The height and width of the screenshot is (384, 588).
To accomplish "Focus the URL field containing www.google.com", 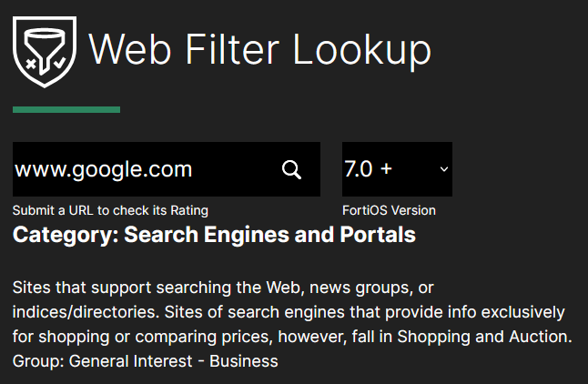I will pos(146,169).
